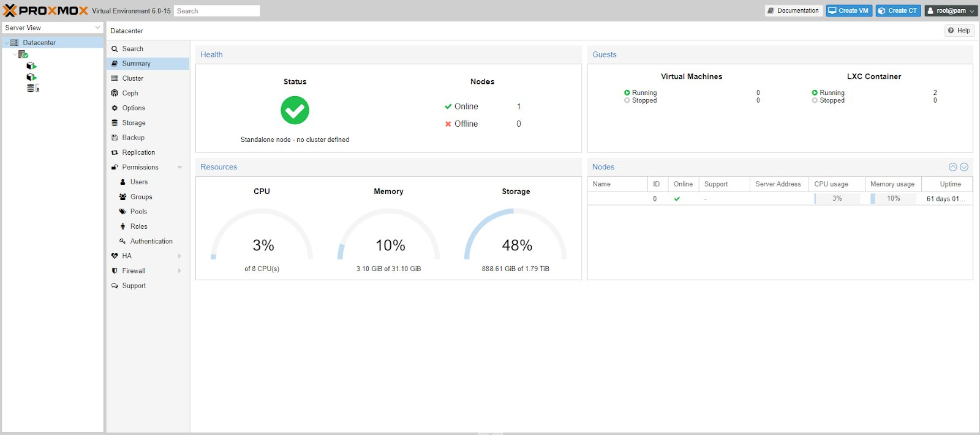980x435 pixels.
Task: Click the CPU usage 3% bar
Action: [837, 199]
